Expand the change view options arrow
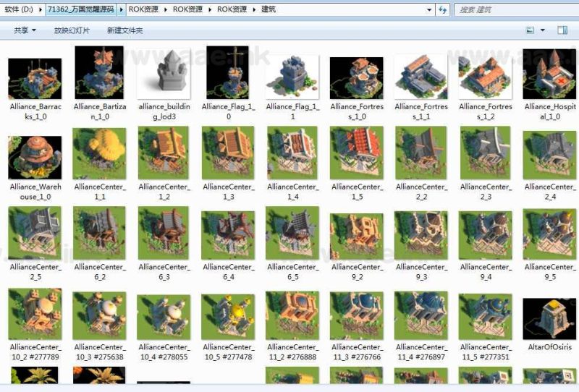Screen dimensions: 579x392 pyautogui.click(x=542, y=30)
